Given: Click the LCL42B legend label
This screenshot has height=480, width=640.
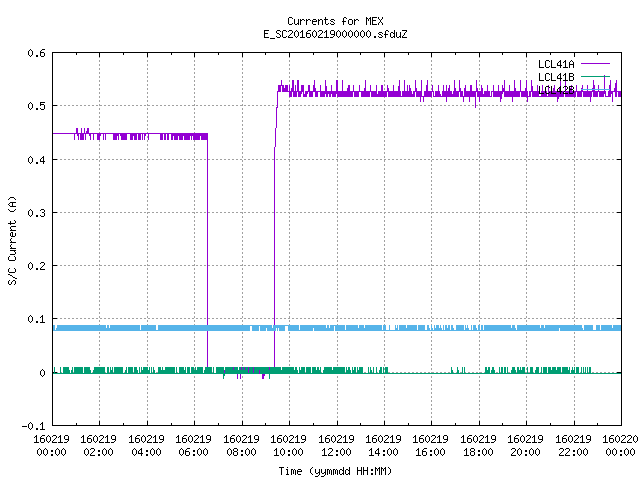Looking at the screenshot, I should 556,90.
